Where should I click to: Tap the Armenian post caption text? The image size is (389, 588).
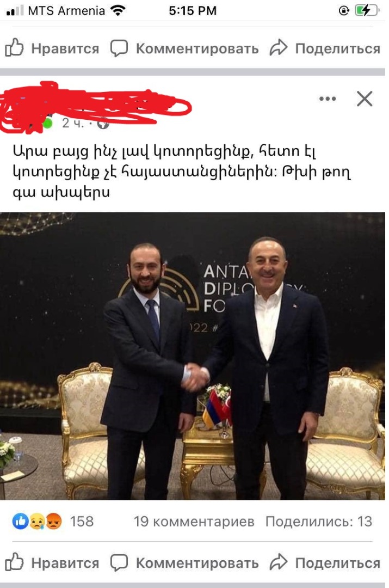[x=181, y=171]
